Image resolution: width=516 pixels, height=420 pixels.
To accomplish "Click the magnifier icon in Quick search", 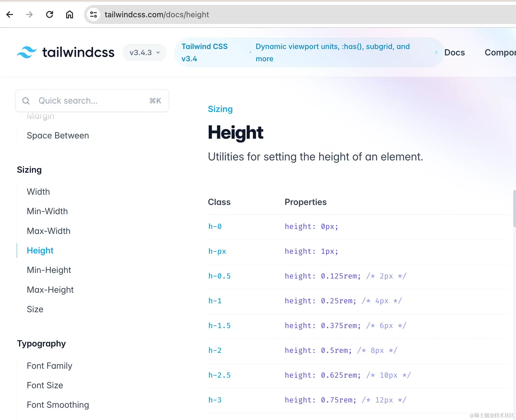I will coord(26,101).
